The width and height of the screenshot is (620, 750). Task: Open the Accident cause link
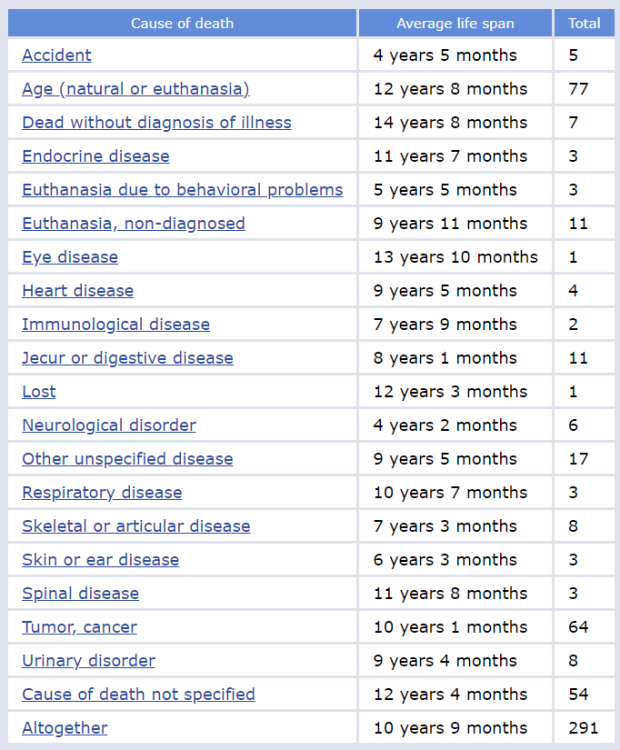tap(57, 55)
